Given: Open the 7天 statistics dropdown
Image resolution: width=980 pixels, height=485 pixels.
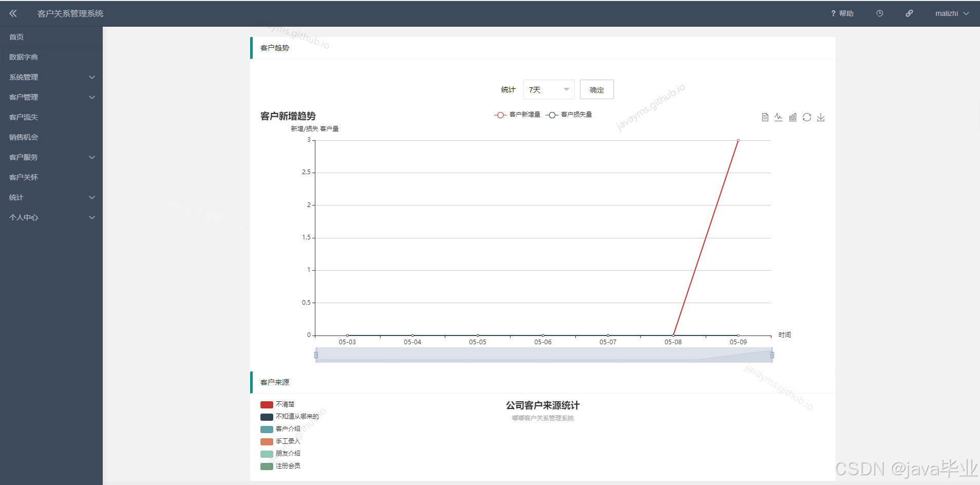Looking at the screenshot, I should [x=548, y=89].
